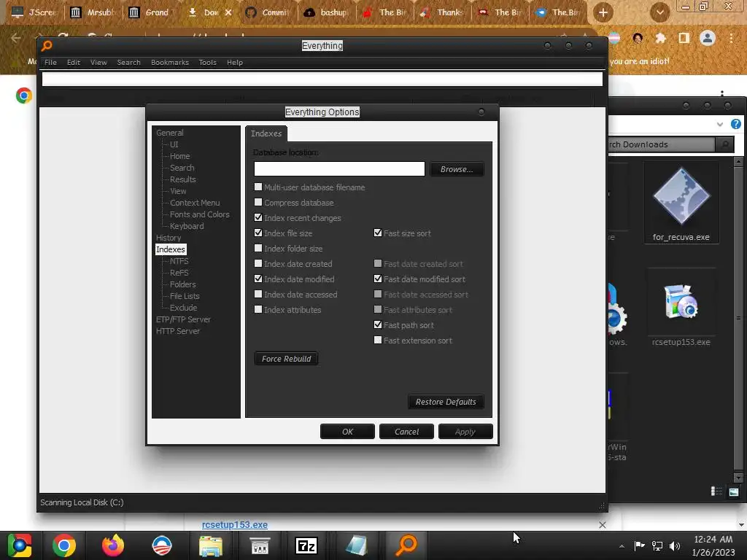The height and width of the screenshot is (560, 747).
Task: Close the download bar with X
Action: coord(602,525)
